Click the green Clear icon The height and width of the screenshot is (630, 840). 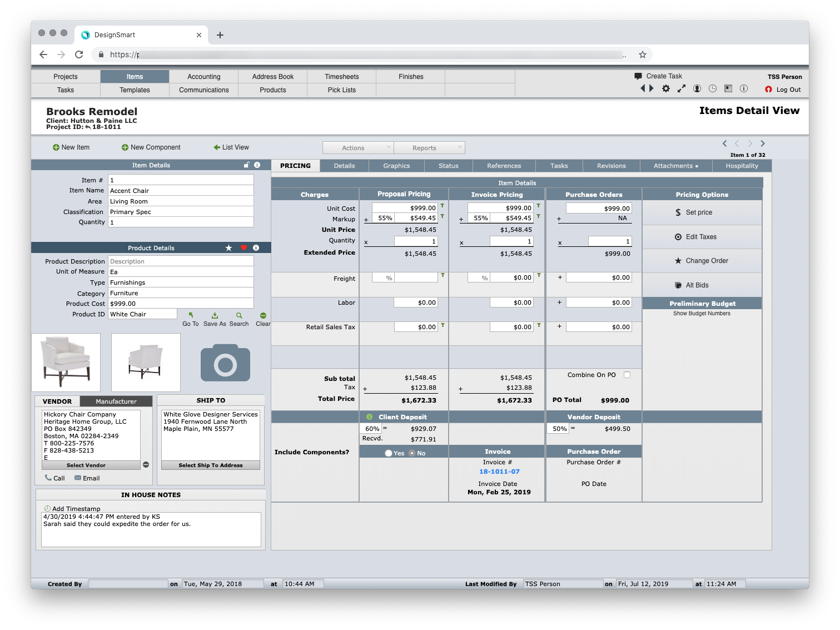tap(263, 315)
